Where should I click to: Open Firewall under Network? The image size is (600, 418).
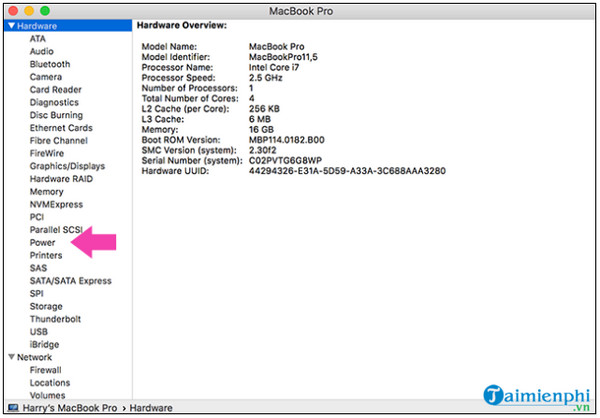tap(45, 370)
